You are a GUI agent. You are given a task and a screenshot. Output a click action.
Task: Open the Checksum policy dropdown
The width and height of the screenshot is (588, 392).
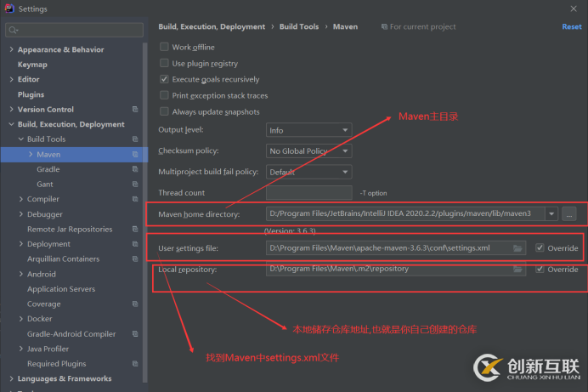[308, 151]
